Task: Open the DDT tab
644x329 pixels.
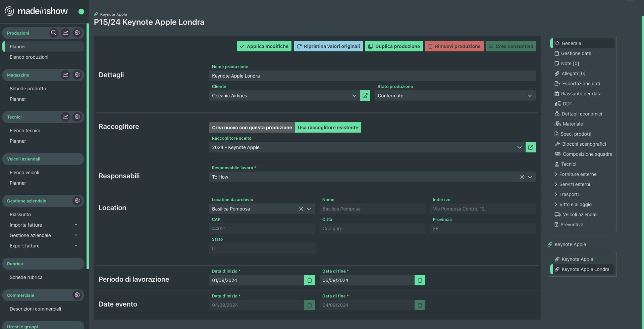Action: (x=582, y=104)
